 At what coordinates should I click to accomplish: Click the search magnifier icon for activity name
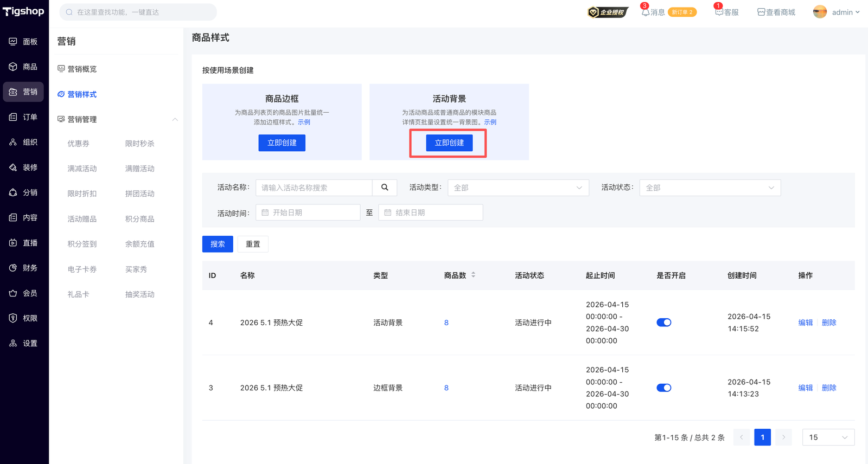click(385, 188)
